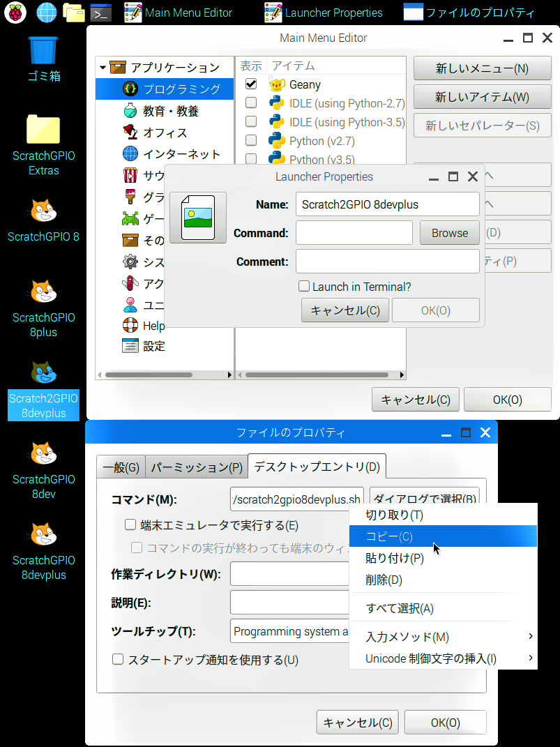
Task: Check the IDLE (using Python-3.5) visibility checkbox
Action: (x=251, y=121)
